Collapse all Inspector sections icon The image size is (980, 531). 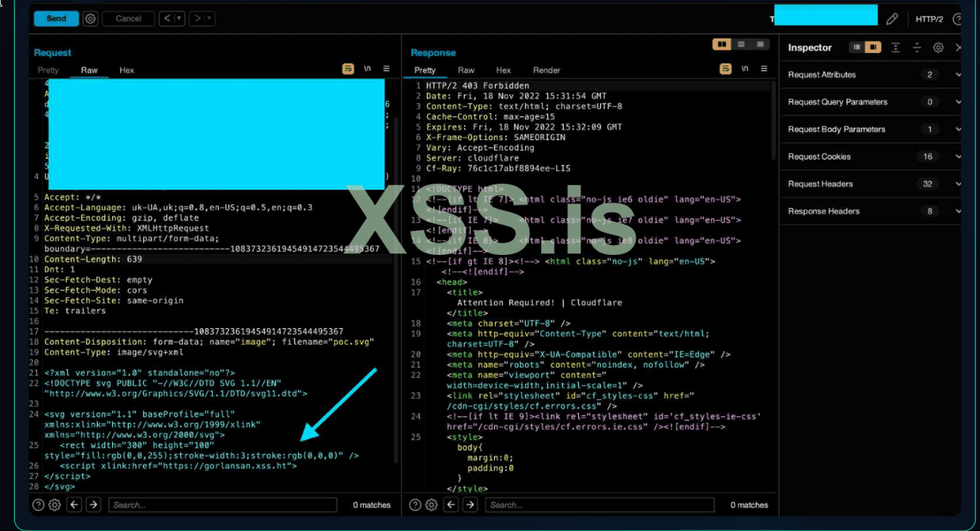[x=916, y=47]
